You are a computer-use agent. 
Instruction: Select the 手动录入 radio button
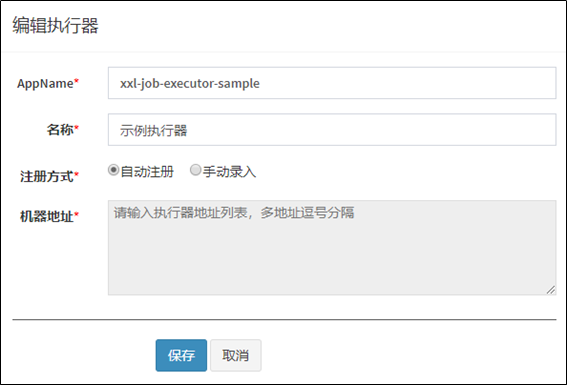coord(195,170)
